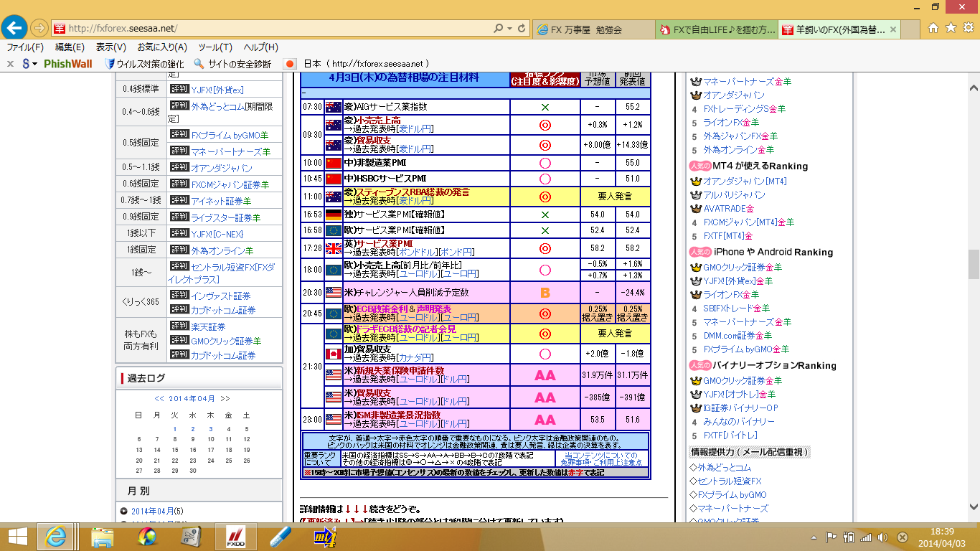
Task: Open the MT4 icon on the taskbar
Action: coord(325,537)
